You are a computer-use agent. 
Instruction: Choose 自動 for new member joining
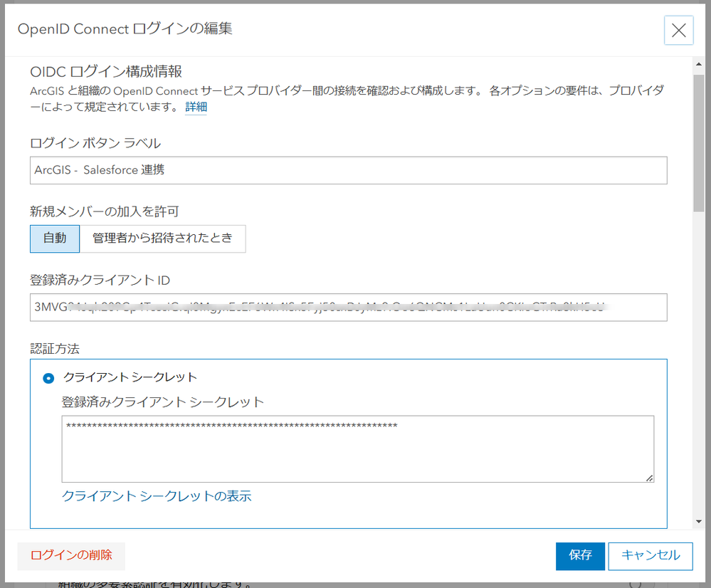point(55,238)
